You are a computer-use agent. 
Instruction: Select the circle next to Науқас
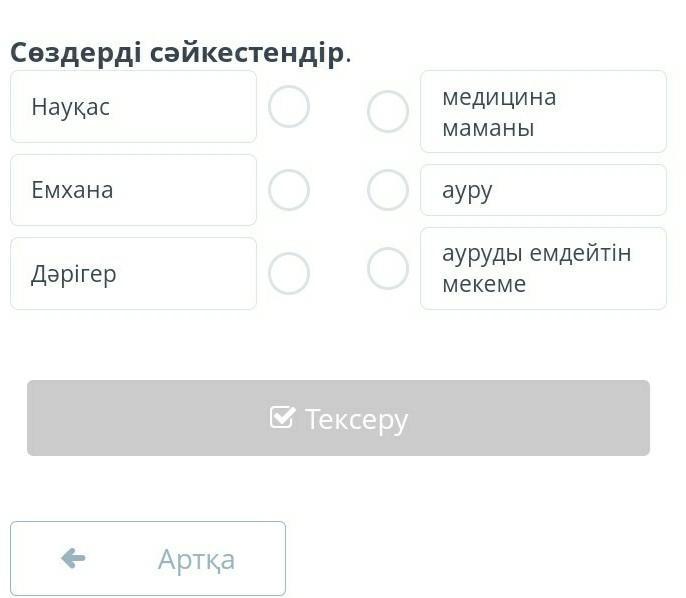pyautogui.click(x=289, y=107)
